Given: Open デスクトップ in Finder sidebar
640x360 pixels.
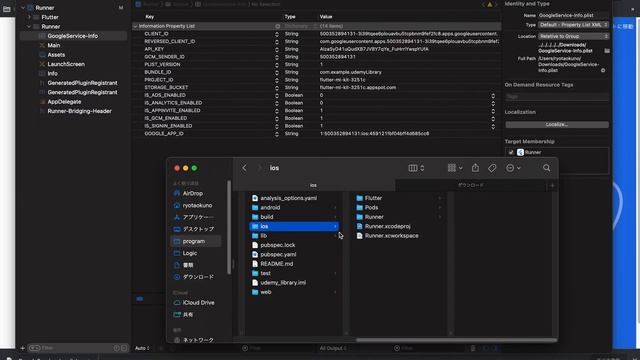Looking at the screenshot, I should click(198, 229).
